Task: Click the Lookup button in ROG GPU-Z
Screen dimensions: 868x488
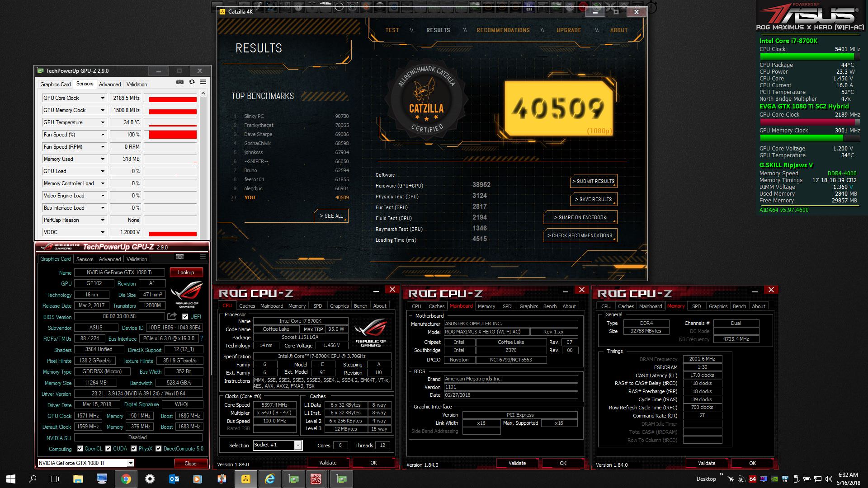Action: click(186, 272)
